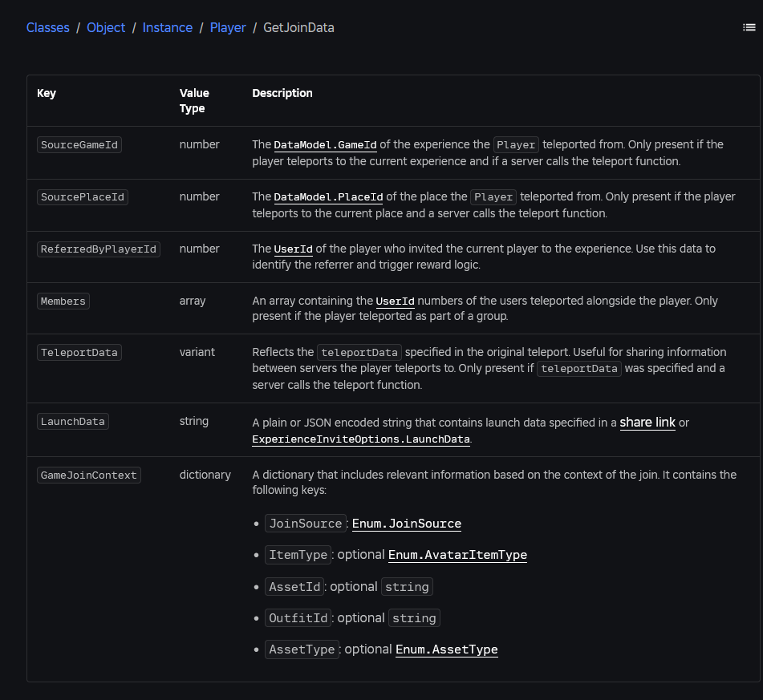763x700 pixels.
Task: Click the Description column header
Action: pos(282,93)
